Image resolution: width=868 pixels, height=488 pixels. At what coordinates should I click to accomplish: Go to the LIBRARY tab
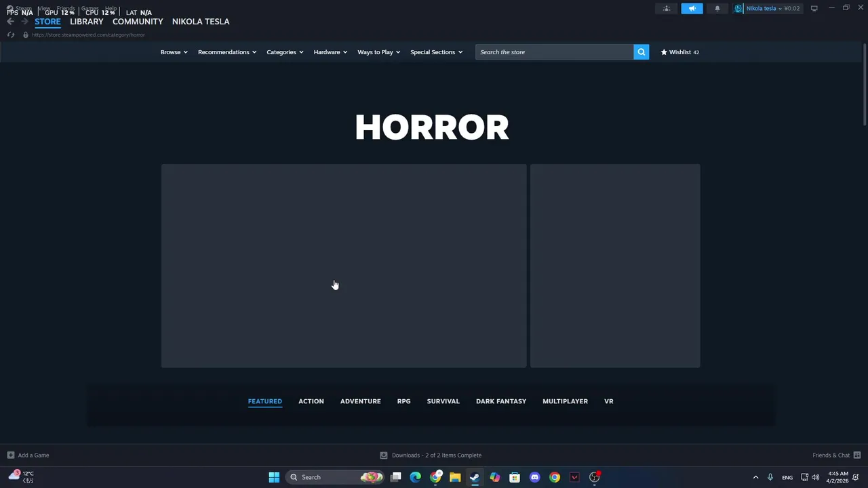[x=87, y=22]
